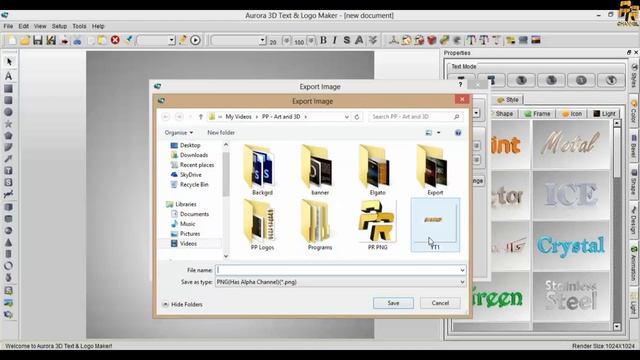Toggle bold B formatting
Viewport: 640px width, 360px height.
[323, 40]
